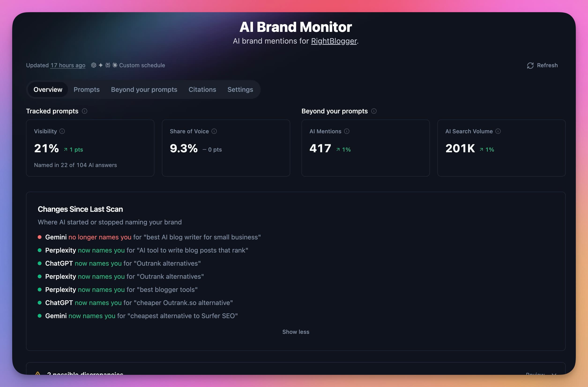The height and width of the screenshot is (387, 588).
Task: Go to the Settings tab
Action: (240, 89)
